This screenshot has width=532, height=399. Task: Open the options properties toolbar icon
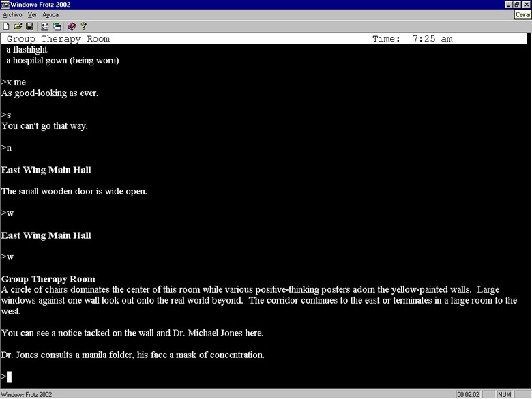point(44,26)
